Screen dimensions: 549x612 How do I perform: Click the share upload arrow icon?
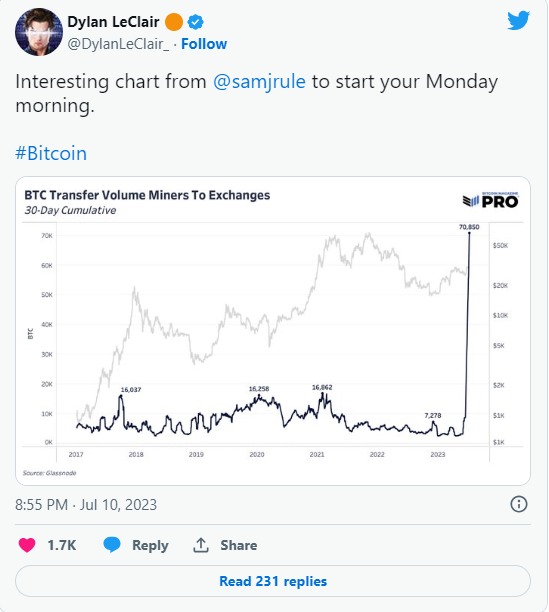coord(201,545)
